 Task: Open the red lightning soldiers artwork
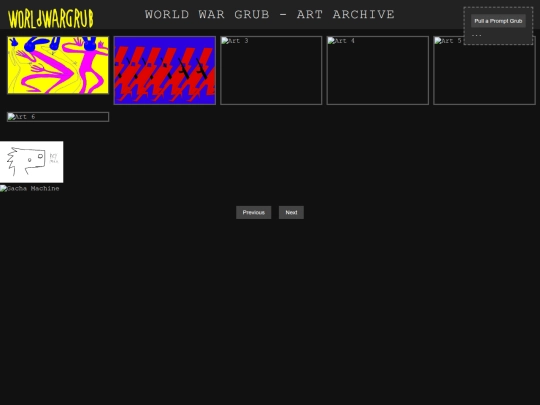pyautogui.click(x=165, y=70)
